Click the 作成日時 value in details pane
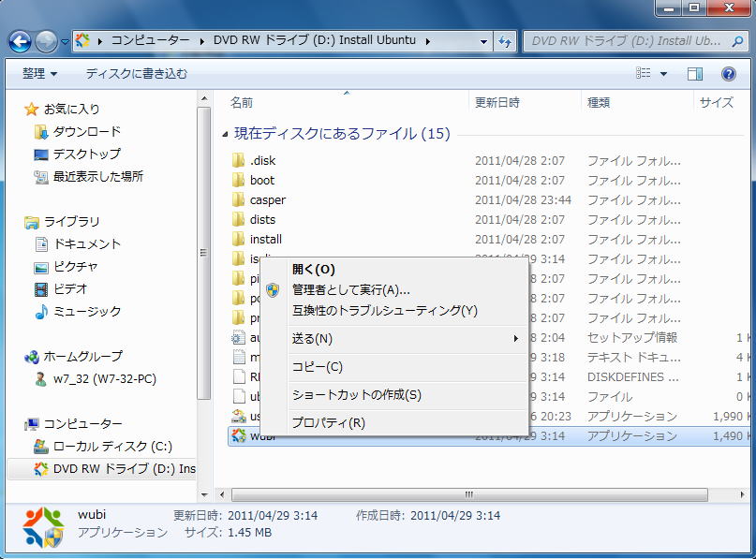 (x=455, y=516)
